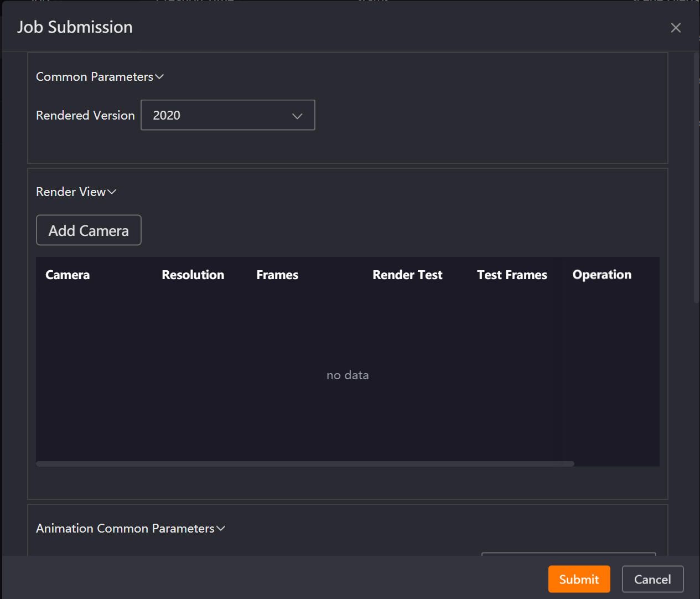Click the camera table horizontal scrollbar
This screenshot has width=700, height=599.
305,464
